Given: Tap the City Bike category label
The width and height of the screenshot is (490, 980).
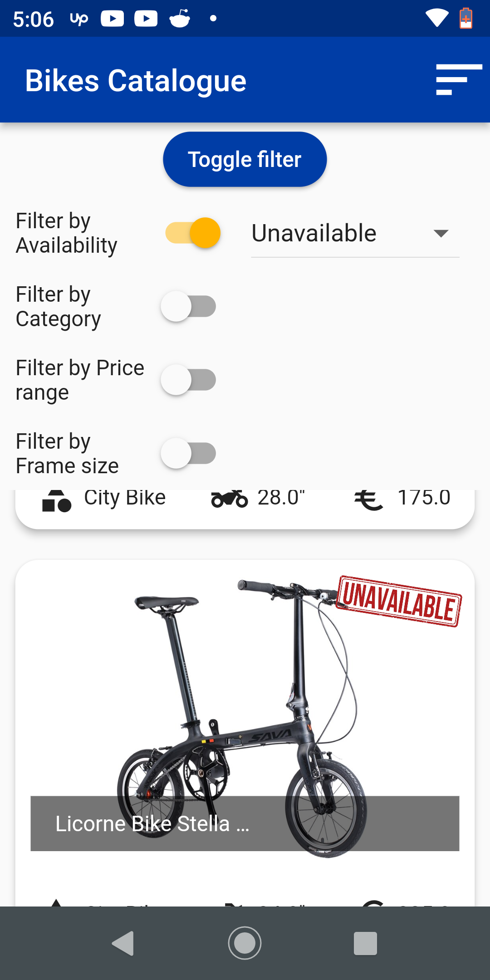Looking at the screenshot, I should (x=125, y=498).
